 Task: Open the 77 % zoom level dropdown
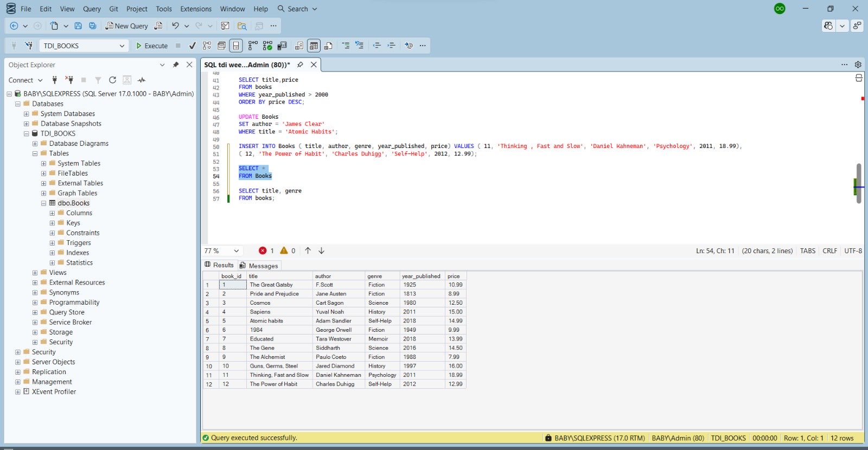pyautogui.click(x=236, y=251)
